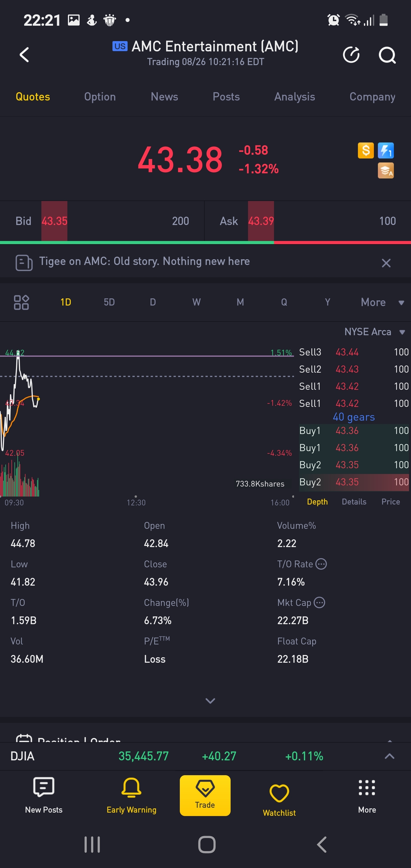Open the search magnifier icon
This screenshot has width=411, height=868.
coord(387,55)
